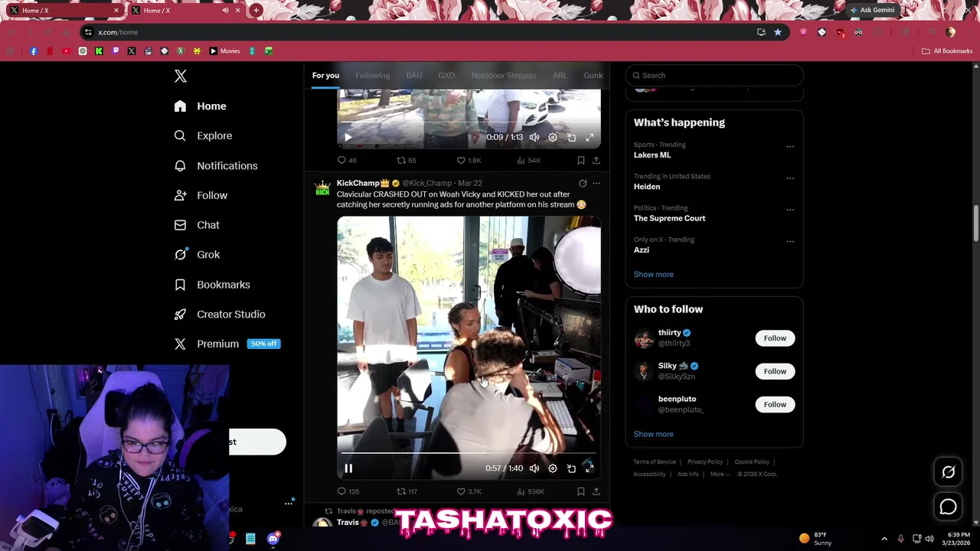This screenshot has height=551, width=980.
Task: Switch to the Following timeline tab
Action: pyautogui.click(x=373, y=75)
